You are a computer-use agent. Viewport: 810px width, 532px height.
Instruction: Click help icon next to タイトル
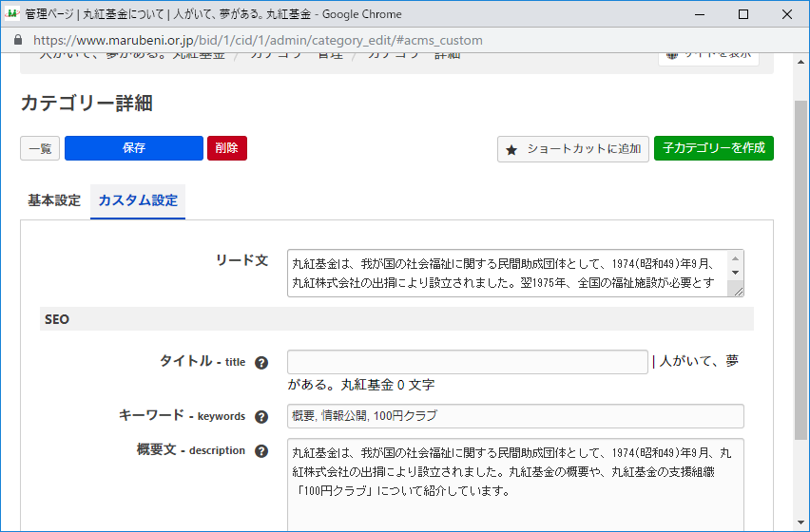[x=261, y=363]
